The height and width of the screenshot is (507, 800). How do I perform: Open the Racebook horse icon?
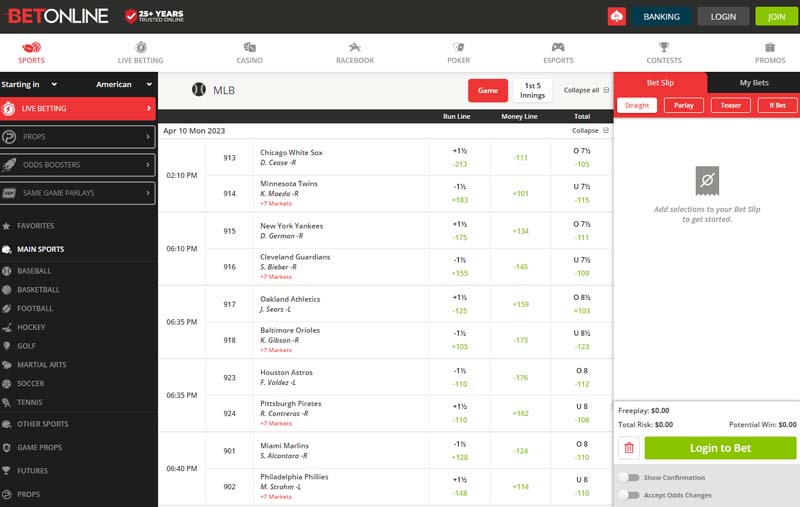[355, 47]
